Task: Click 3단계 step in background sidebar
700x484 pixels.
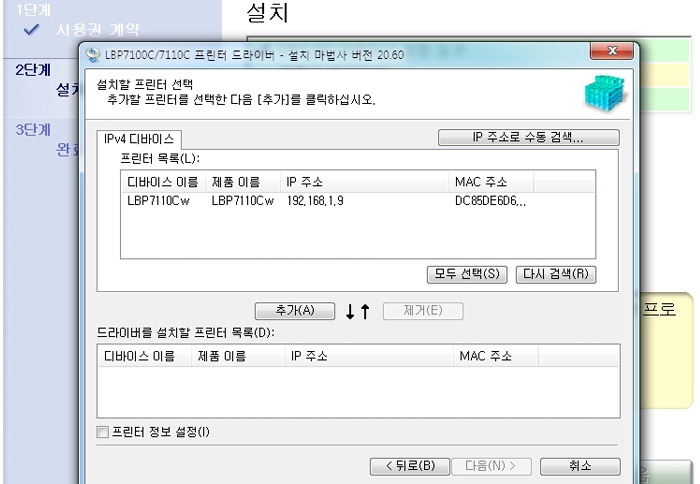Action: pos(33,130)
